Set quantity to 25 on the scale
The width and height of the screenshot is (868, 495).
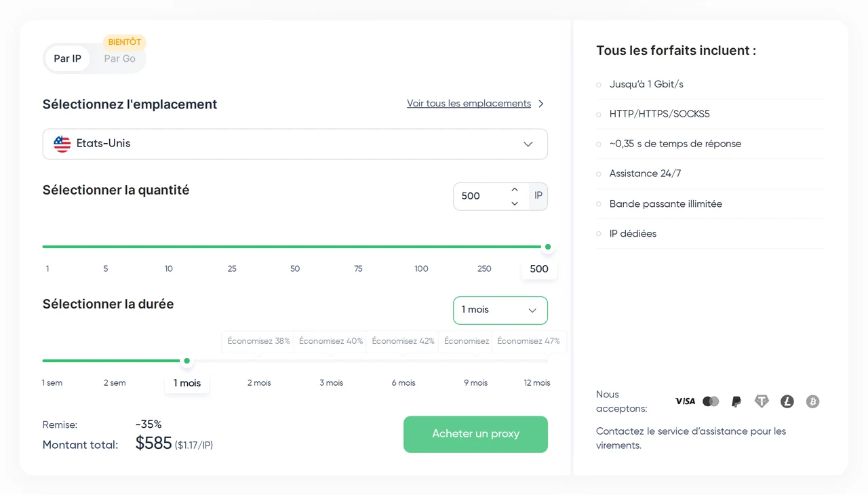tap(232, 269)
